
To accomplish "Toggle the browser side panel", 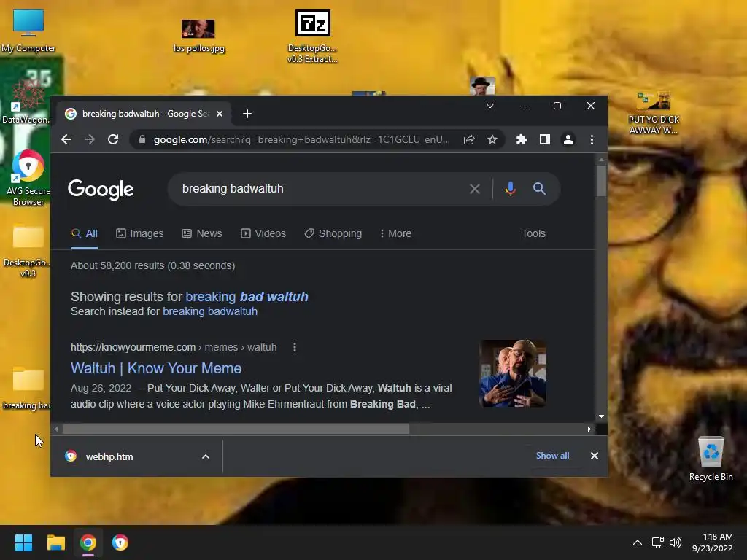I will point(544,139).
